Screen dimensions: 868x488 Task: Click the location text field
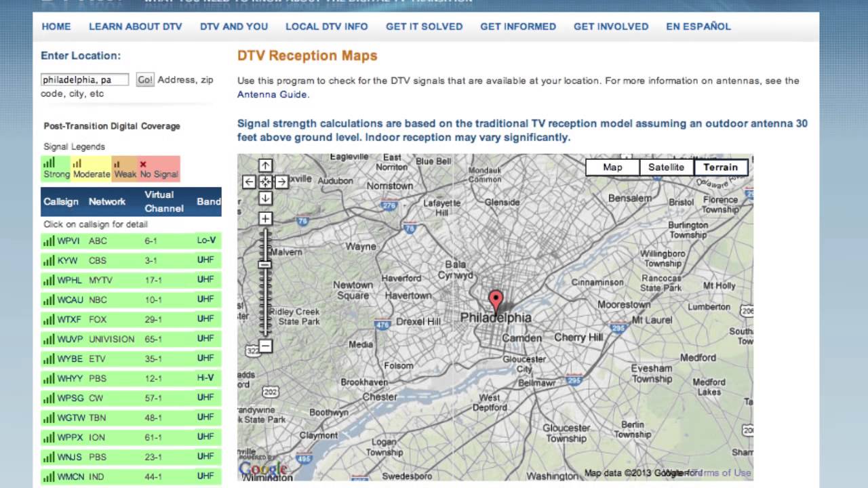(x=85, y=79)
